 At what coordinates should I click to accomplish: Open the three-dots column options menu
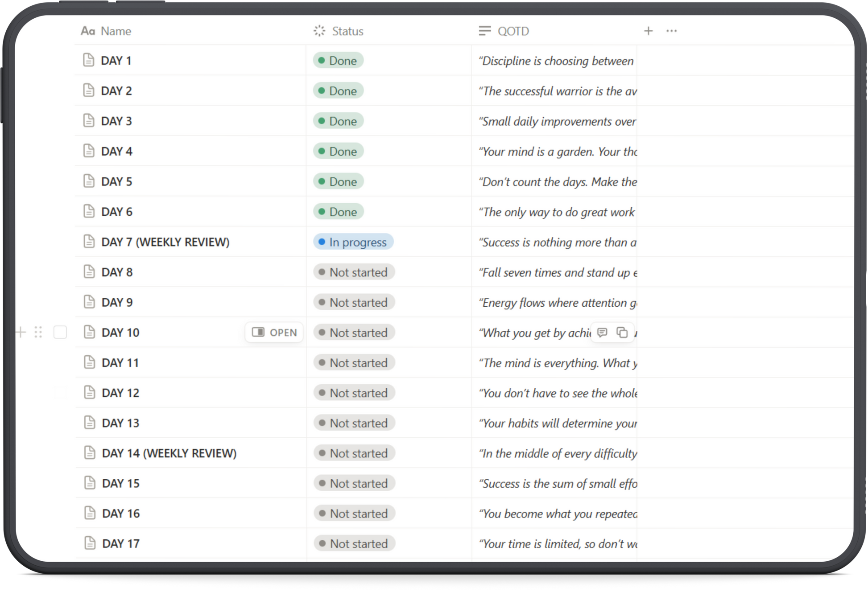point(671,31)
